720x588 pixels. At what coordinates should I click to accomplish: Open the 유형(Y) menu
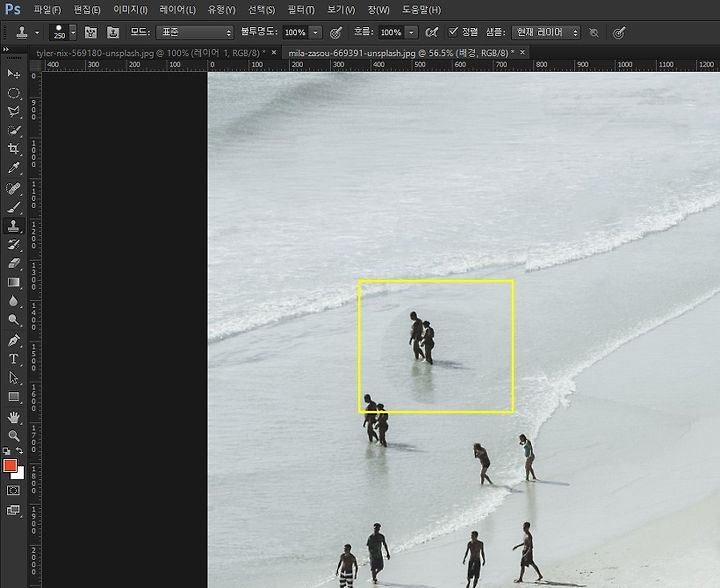pyautogui.click(x=221, y=10)
